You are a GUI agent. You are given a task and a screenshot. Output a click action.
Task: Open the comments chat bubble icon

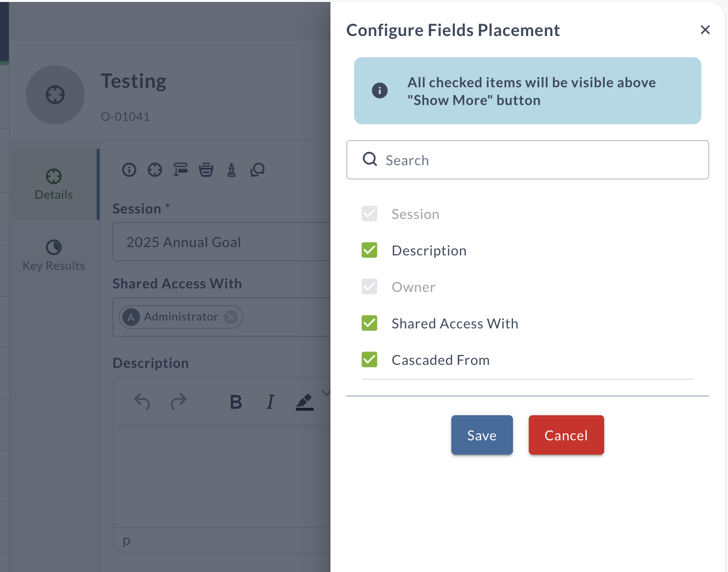pos(257,170)
